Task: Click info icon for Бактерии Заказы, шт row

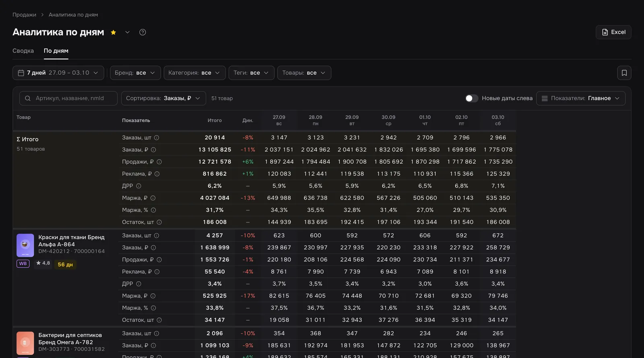Action: [x=157, y=333]
